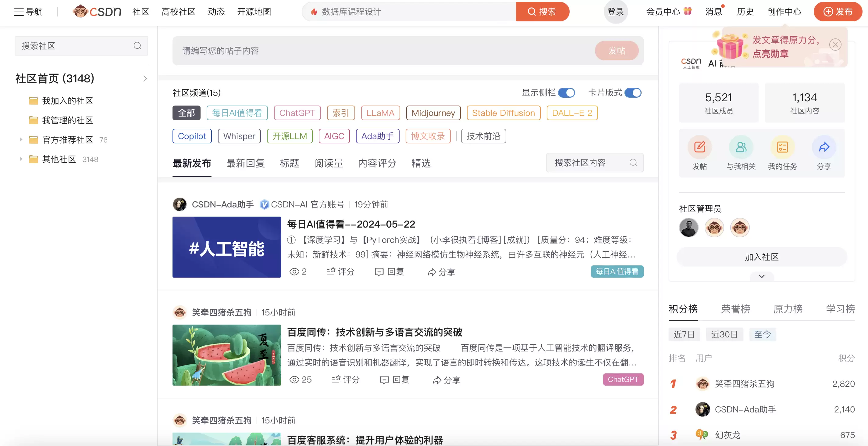
Task: Click the 发帖 pencil icon in sidebar
Action: click(699, 147)
